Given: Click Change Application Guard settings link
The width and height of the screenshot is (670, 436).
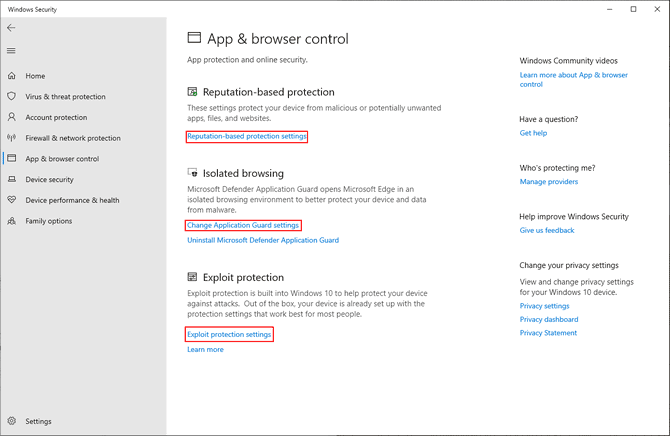Looking at the screenshot, I should coord(243,225).
